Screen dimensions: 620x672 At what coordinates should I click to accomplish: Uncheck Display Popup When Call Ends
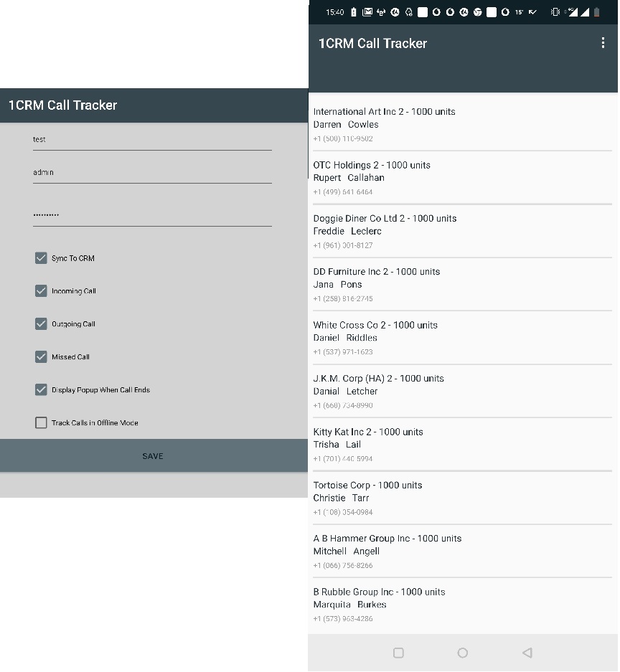click(41, 389)
